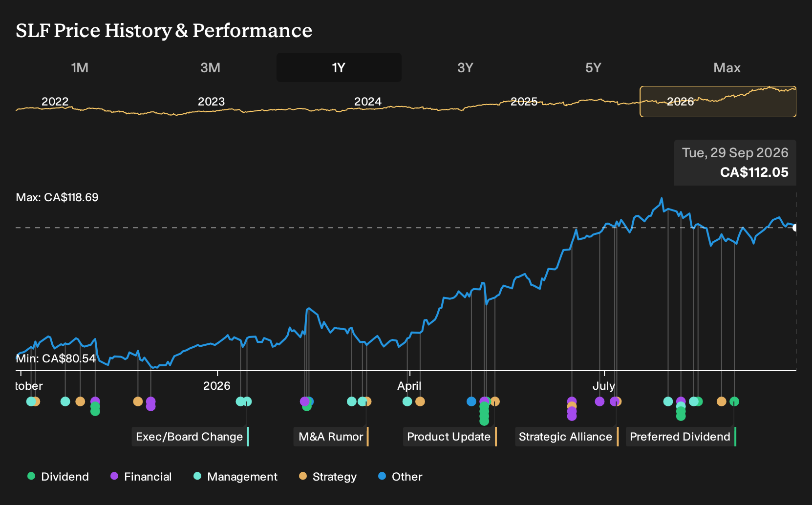Viewport: 812px width, 505px height.
Task: Click the 'CA$112.05' tooltip price
Action: tap(754, 172)
